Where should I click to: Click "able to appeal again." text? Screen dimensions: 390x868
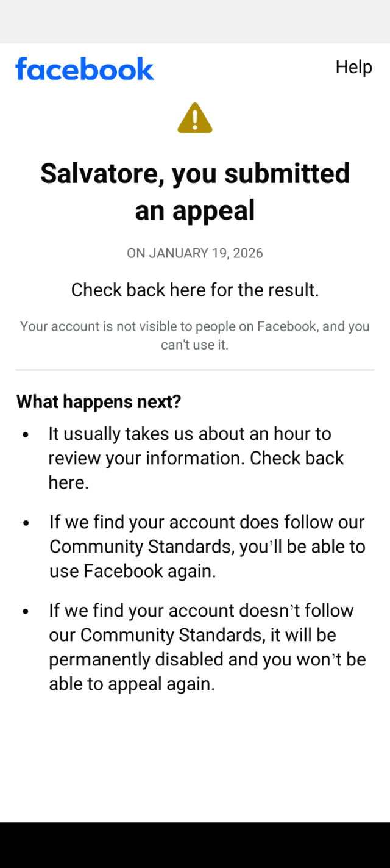click(x=132, y=684)
